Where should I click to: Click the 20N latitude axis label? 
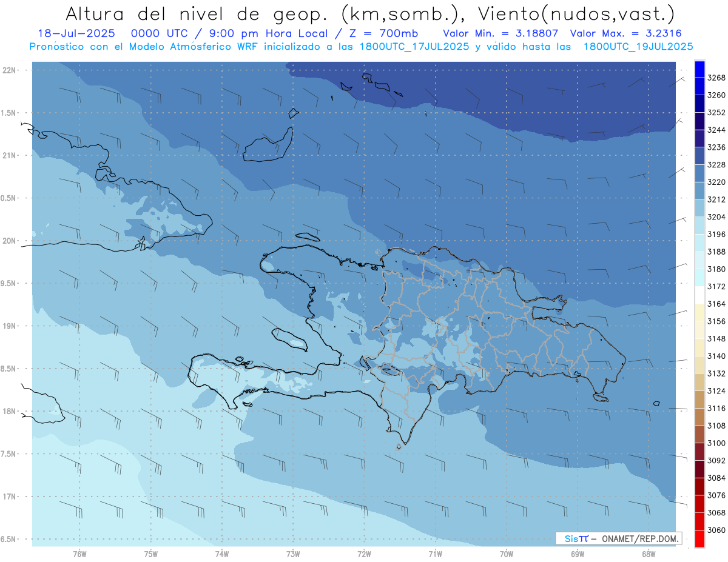9,241
